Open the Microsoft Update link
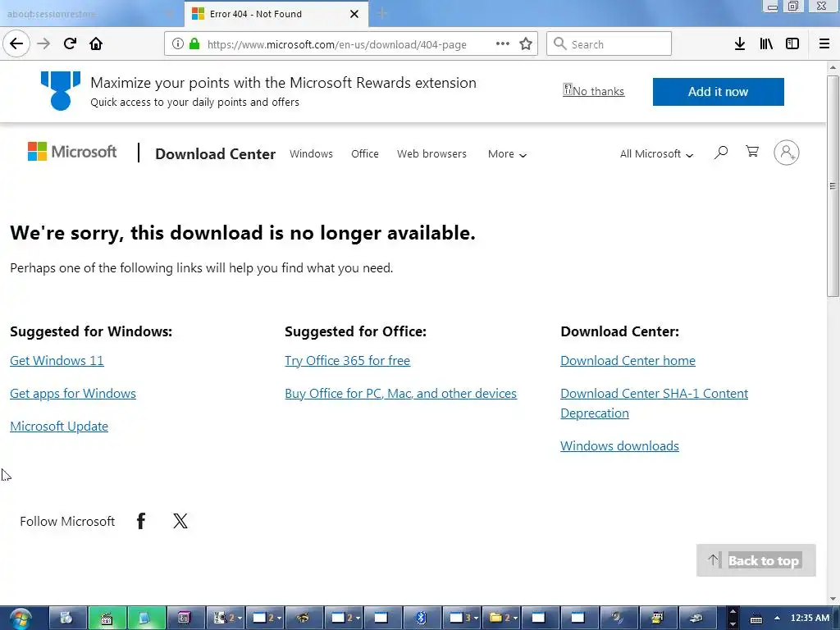This screenshot has height=630, width=840. click(59, 426)
